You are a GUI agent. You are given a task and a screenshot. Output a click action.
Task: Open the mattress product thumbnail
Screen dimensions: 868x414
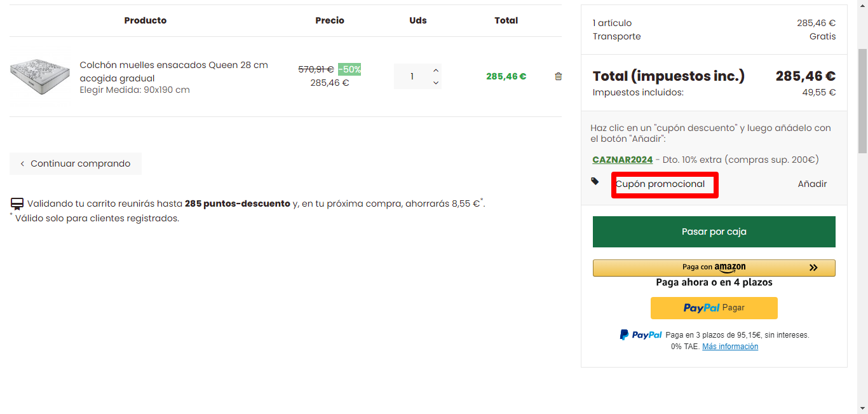click(x=39, y=76)
